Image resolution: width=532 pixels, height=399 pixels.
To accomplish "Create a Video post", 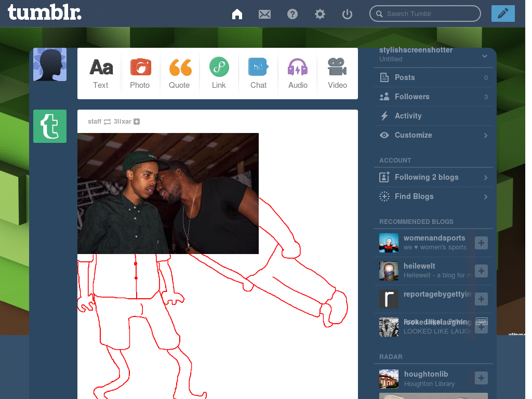I will [337, 73].
